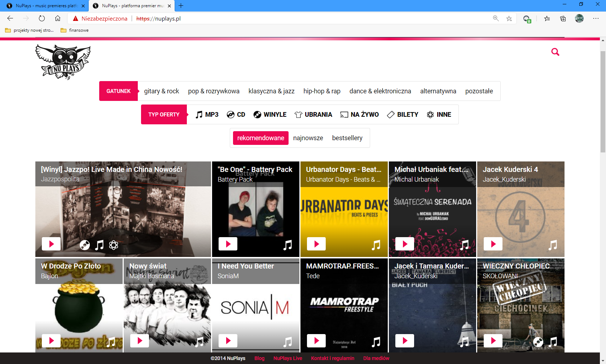Click the browser refresh icon
The image size is (606, 364).
click(x=42, y=18)
